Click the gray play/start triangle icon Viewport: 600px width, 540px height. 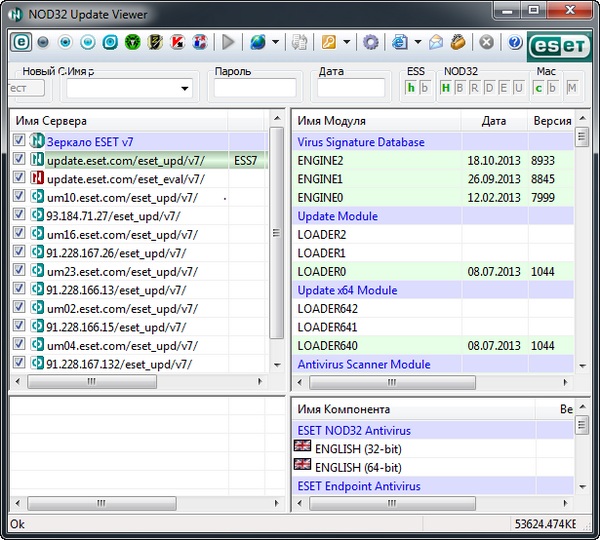pos(228,42)
